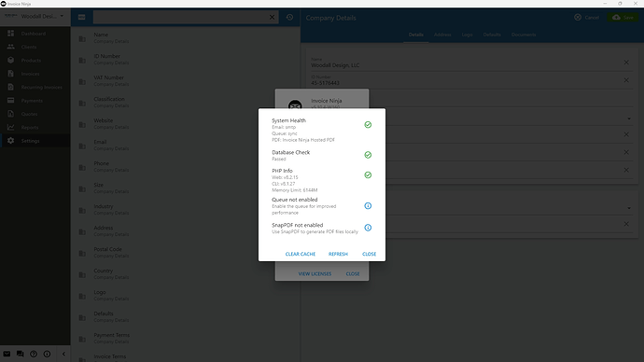The image size is (644, 362).
Task: Open Invoices in the sidebar
Action: (x=35, y=74)
